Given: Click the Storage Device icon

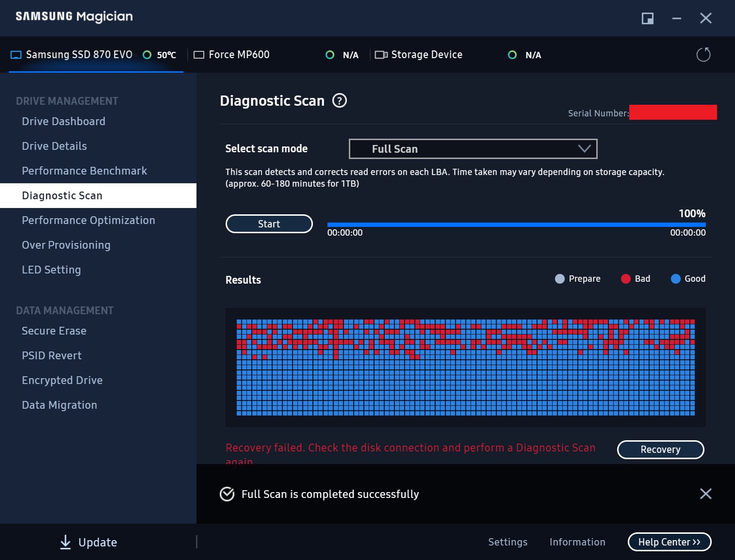Looking at the screenshot, I should point(381,55).
